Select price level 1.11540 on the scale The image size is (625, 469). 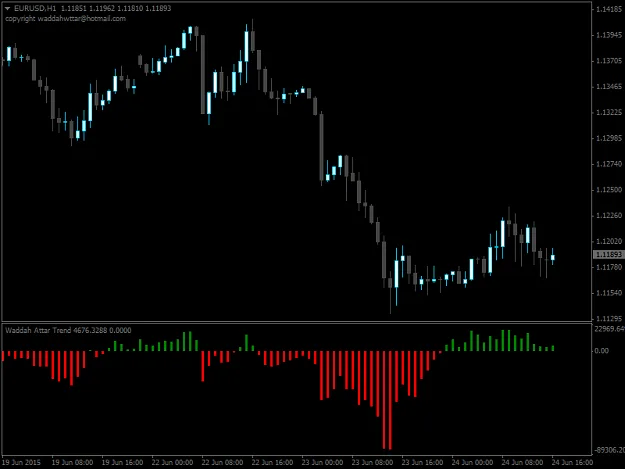(x=609, y=293)
